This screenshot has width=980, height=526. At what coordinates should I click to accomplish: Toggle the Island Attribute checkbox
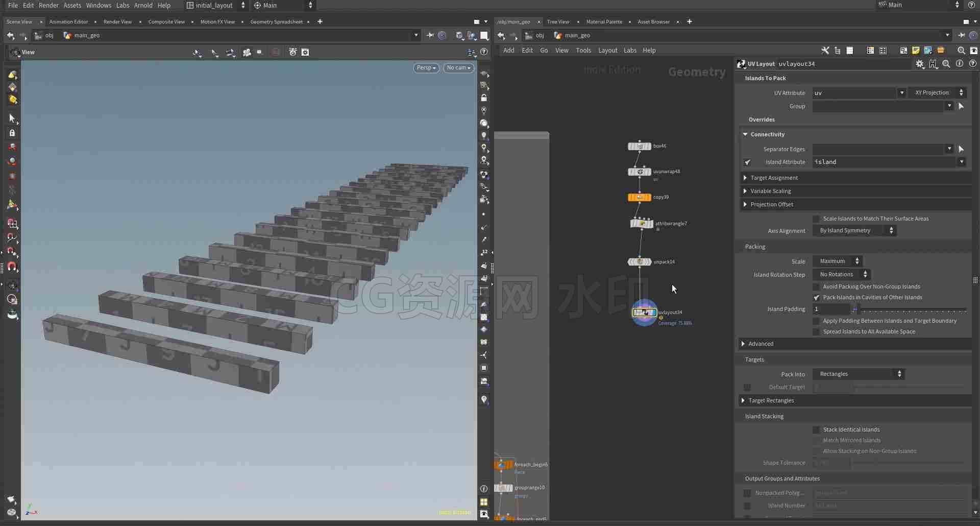click(747, 162)
